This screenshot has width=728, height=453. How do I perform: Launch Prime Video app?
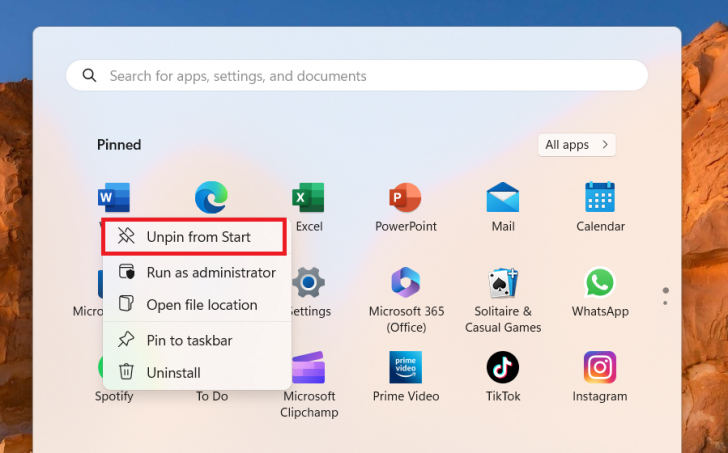[405, 367]
